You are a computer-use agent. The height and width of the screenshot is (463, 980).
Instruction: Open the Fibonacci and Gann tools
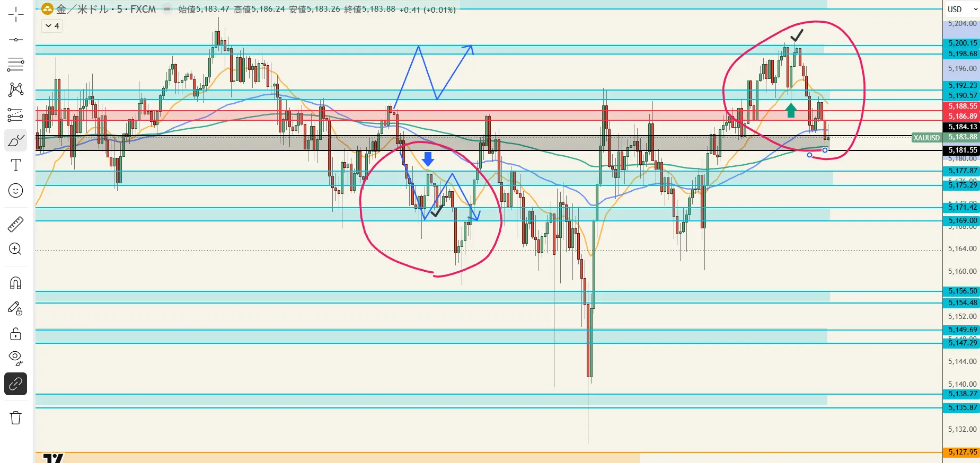(16, 65)
